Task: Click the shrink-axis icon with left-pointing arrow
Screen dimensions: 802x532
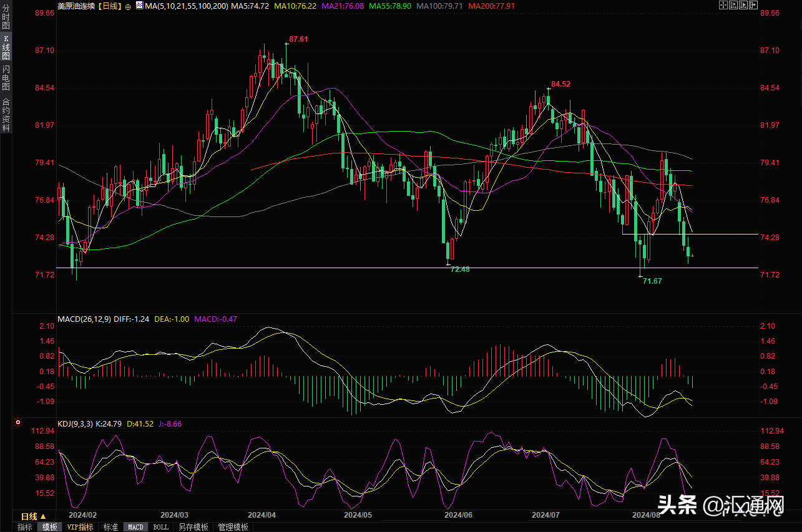Action: (733, 5)
